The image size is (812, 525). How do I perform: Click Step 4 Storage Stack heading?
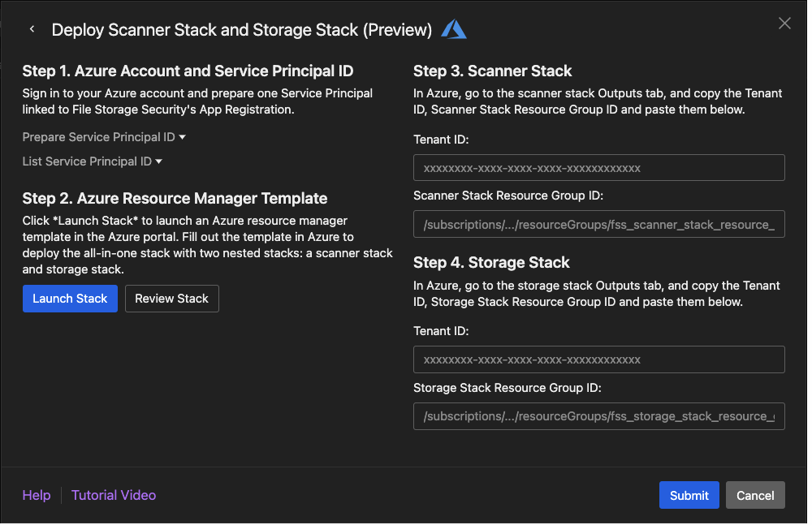(491, 262)
